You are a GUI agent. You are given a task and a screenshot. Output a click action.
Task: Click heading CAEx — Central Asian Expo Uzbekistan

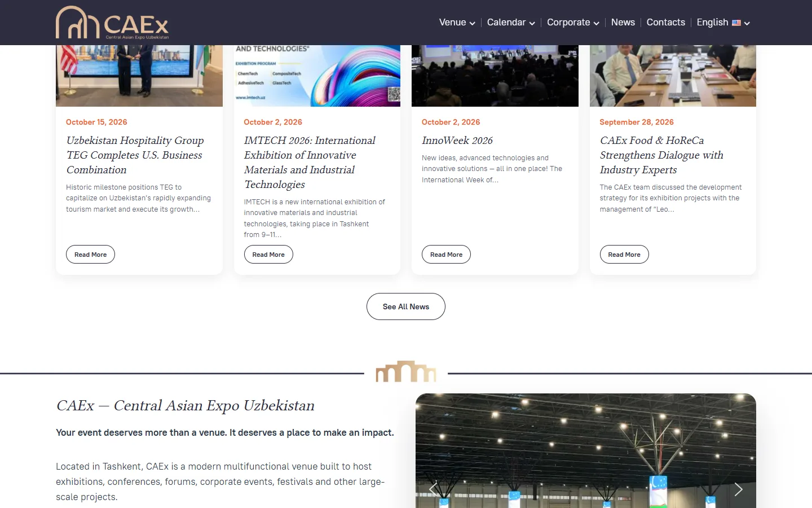[186, 406]
